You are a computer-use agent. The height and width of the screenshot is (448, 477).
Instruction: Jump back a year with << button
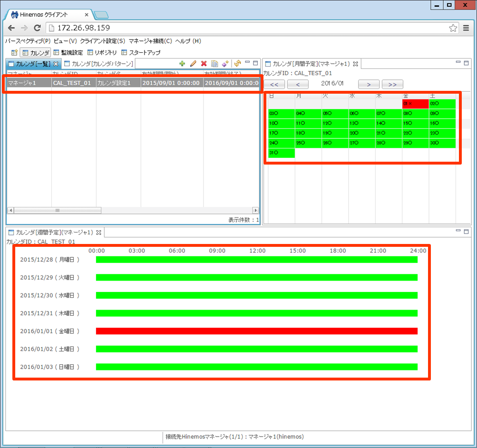point(274,84)
